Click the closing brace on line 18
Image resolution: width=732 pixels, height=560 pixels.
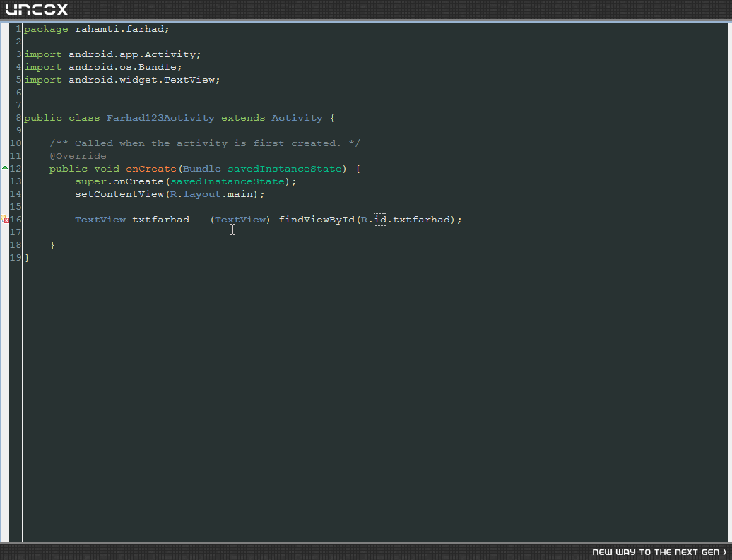click(x=52, y=245)
